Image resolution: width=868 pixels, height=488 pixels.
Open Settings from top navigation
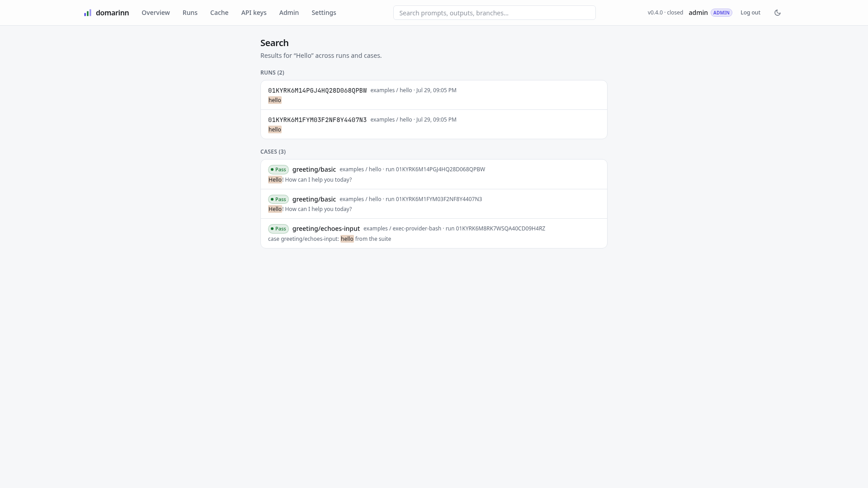324,13
